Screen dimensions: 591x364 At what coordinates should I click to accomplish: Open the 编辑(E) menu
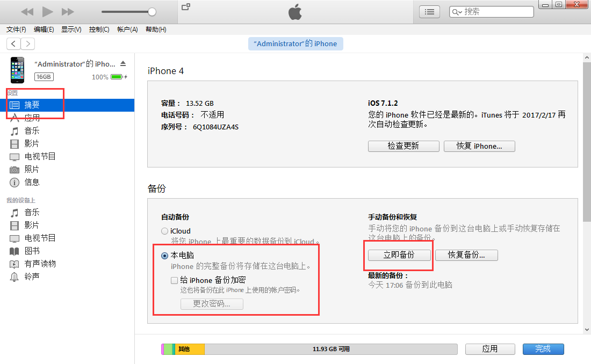[44, 30]
